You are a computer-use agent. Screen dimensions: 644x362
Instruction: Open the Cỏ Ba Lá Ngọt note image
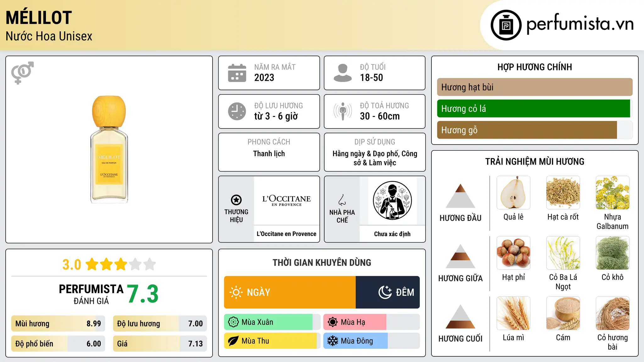563,253
